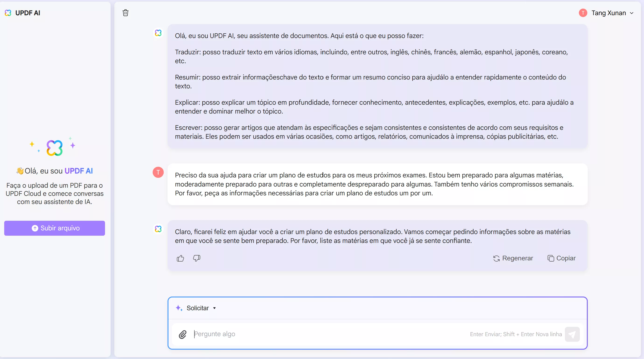Click the Tang Xunan username

(609, 13)
